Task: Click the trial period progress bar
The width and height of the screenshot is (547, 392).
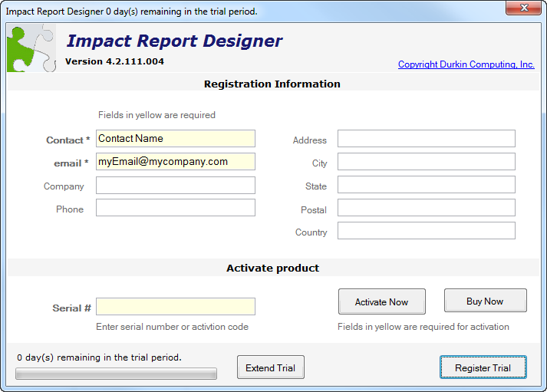Action: (x=116, y=374)
